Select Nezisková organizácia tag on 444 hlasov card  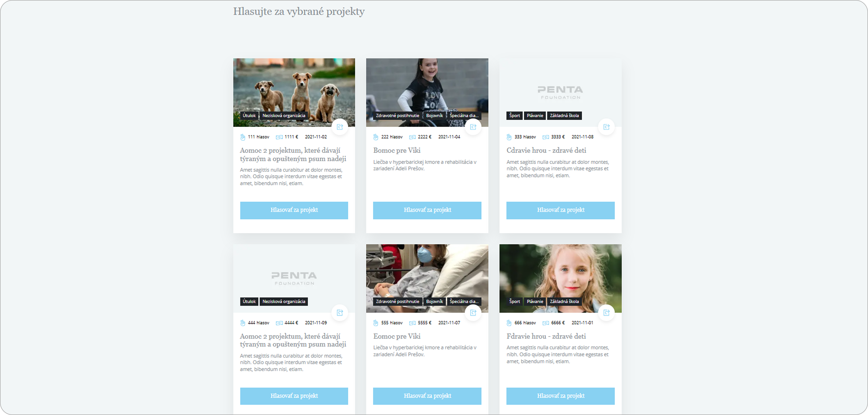[284, 302]
